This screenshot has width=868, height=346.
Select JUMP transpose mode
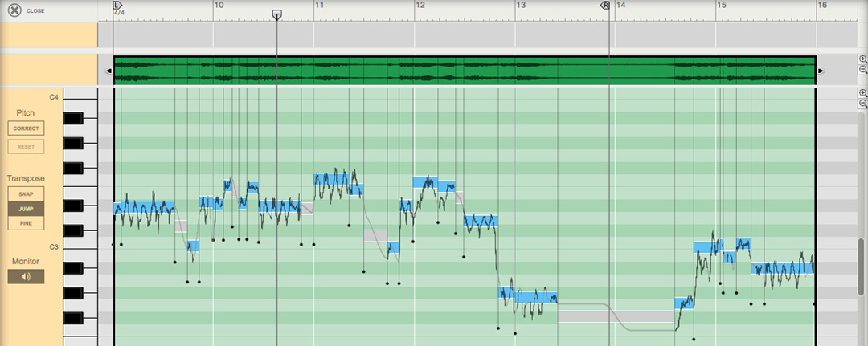pyautogui.click(x=26, y=209)
